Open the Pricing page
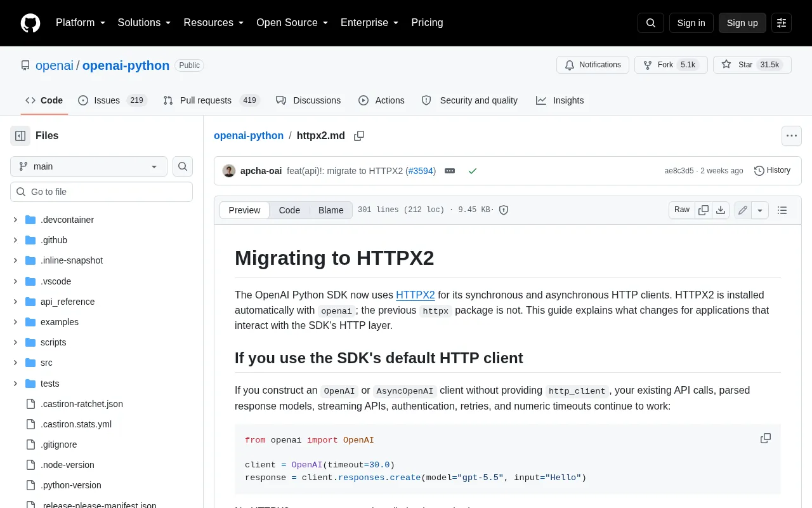This screenshot has width=812, height=508. coord(427,23)
